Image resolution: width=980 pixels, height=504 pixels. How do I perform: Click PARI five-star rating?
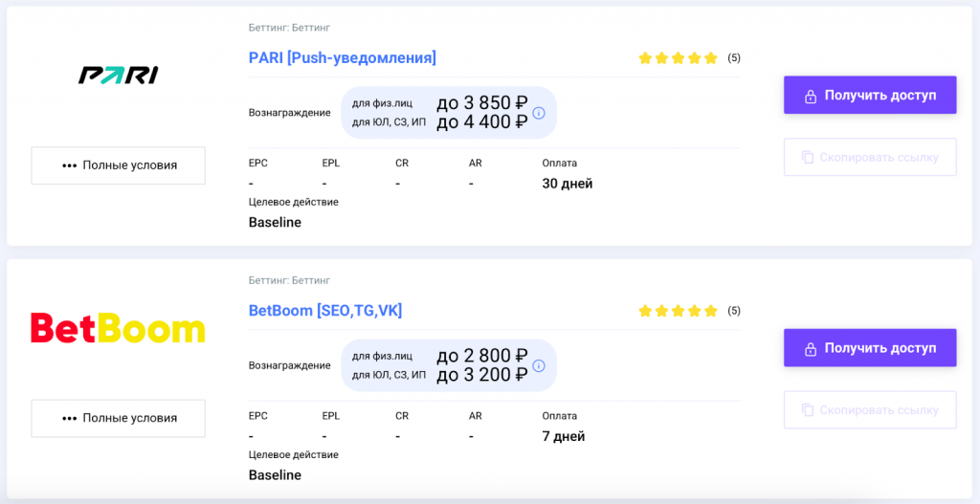tap(678, 58)
